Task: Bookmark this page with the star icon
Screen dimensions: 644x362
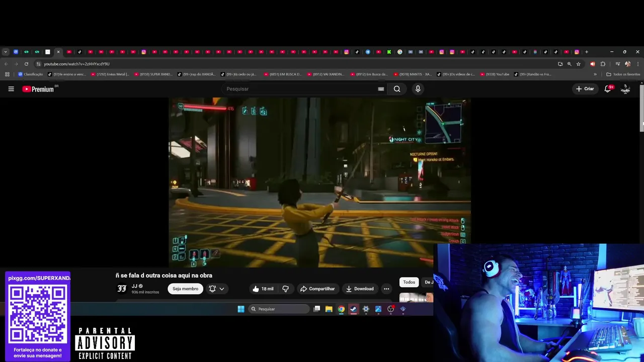Action: [579, 64]
